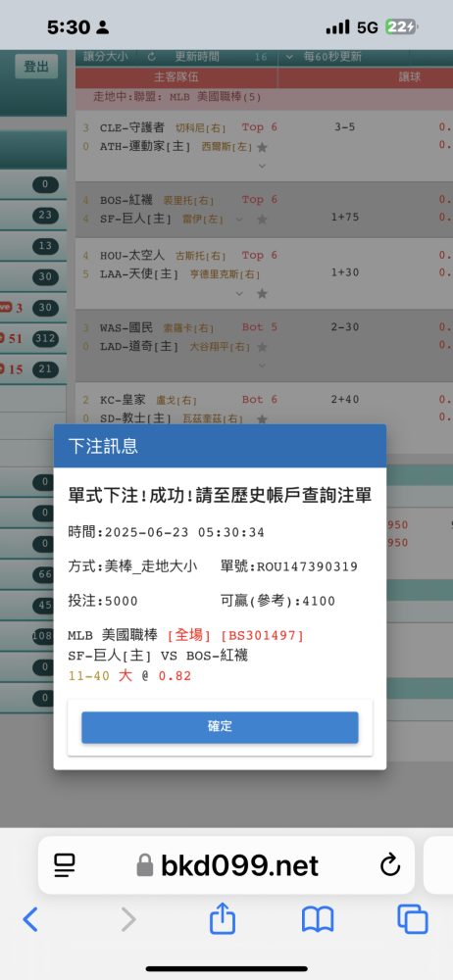The height and width of the screenshot is (980, 453).
Task: Favorite star for LAA-天使 game
Action: click(x=262, y=293)
